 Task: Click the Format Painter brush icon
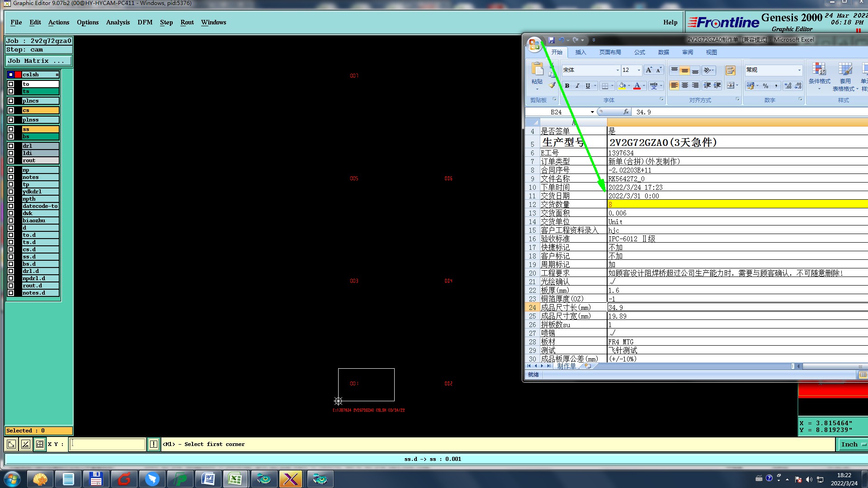(552, 85)
